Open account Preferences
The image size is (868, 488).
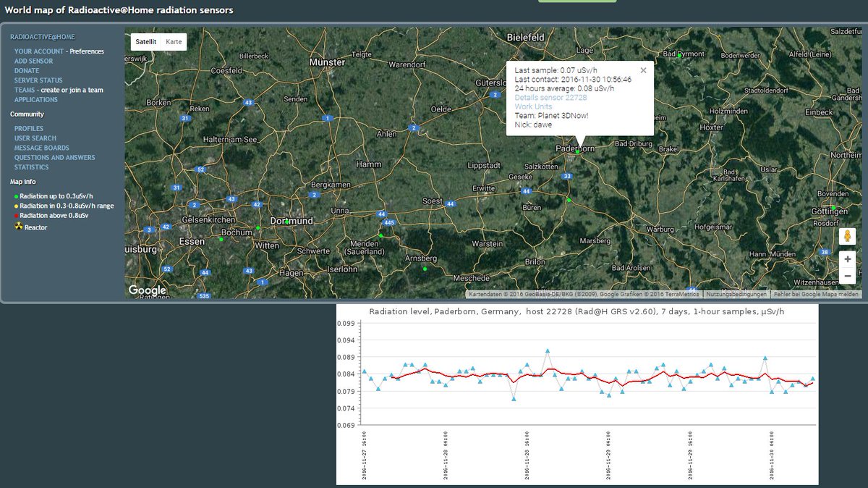point(87,51)
